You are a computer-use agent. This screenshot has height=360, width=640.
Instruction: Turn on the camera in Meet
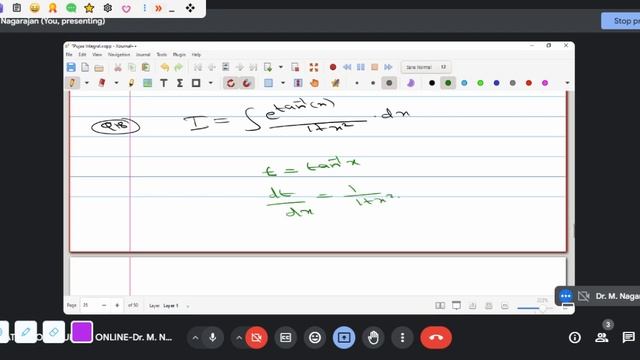(x=256, y=338)
